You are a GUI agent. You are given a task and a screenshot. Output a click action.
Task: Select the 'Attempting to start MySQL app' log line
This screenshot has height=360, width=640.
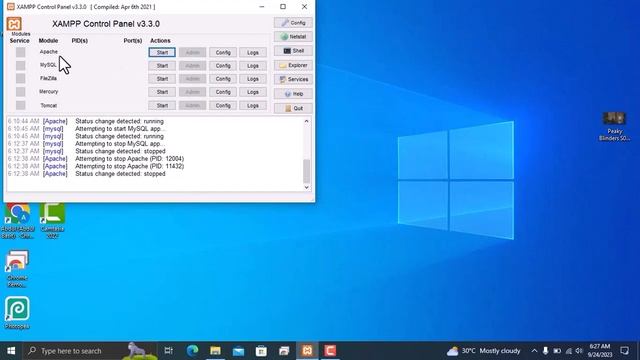coord(120,129)
